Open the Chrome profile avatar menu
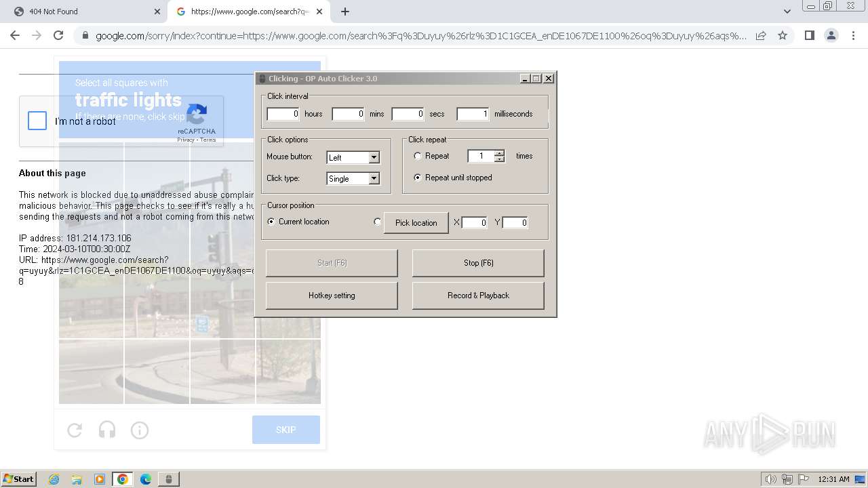This screenshot has height=488, width=868. [831, 35]
